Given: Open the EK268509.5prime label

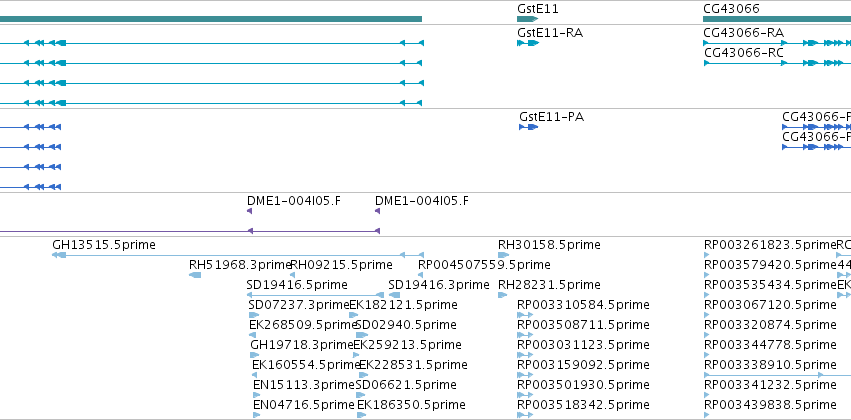Looking at the screenshot, I should point(303,325).
